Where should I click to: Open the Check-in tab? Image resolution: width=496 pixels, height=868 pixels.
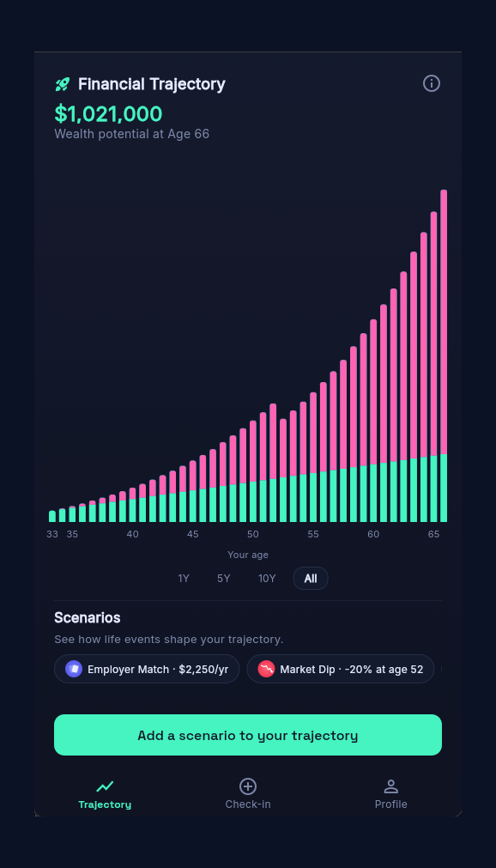click(x=248, y=794)
